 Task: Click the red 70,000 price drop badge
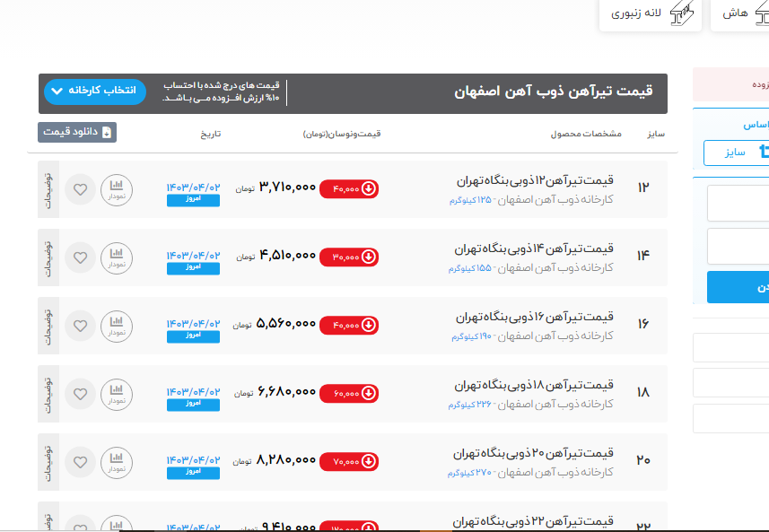point(349,461)
